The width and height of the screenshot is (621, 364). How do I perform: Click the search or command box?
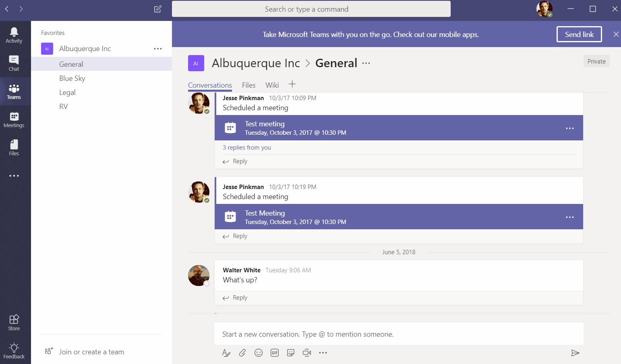tap(311, 9)
